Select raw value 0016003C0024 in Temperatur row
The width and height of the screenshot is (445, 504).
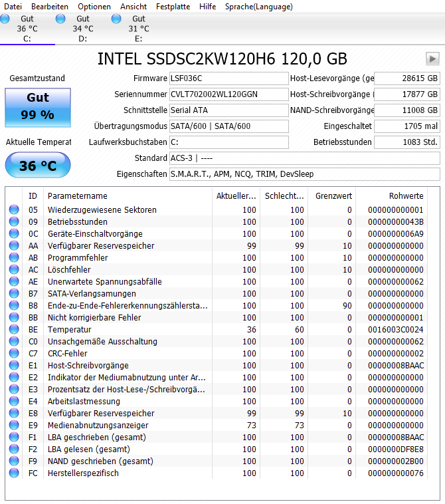(x=396, y=330)
